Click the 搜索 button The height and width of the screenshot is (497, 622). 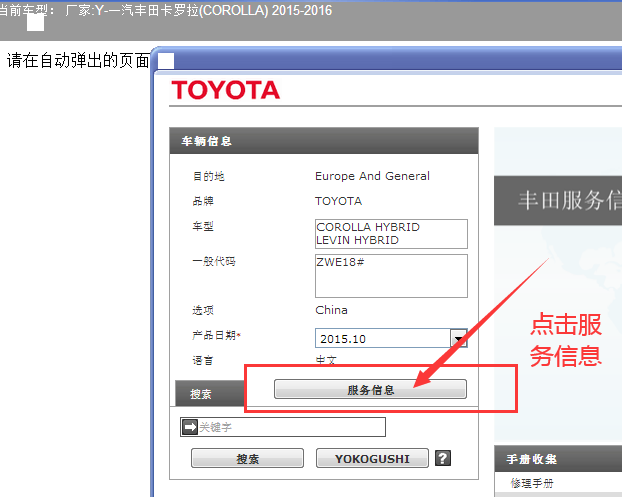coord(248,459)
